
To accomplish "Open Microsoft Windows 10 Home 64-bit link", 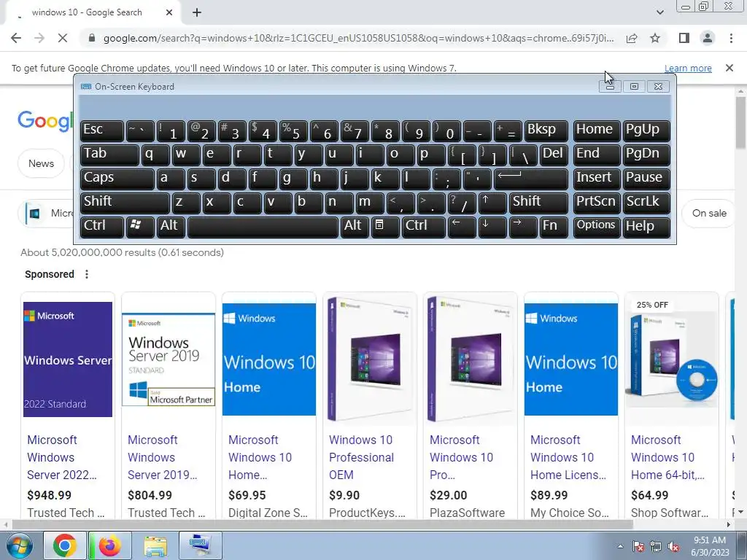I will coord(668,457).
